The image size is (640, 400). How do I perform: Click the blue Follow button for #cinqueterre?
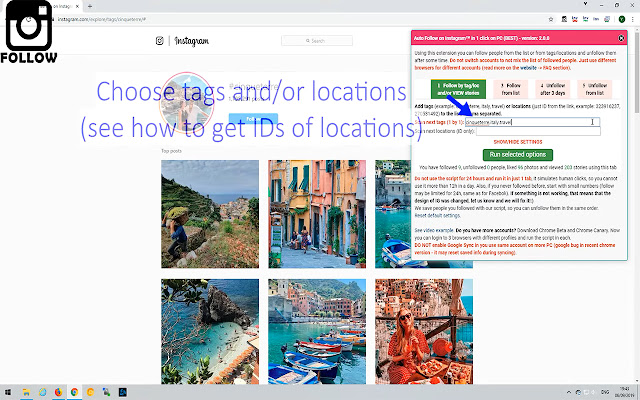point(253,119)
